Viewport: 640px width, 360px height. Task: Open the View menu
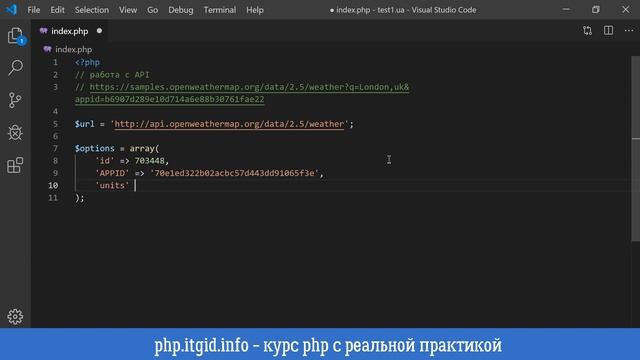click(x=128, y=10)
